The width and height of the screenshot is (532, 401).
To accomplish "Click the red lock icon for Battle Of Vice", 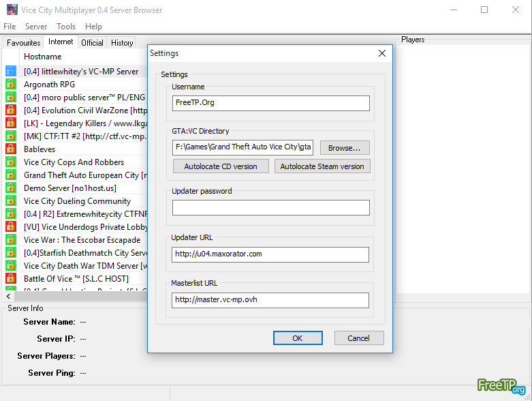I will click(10, 278).
